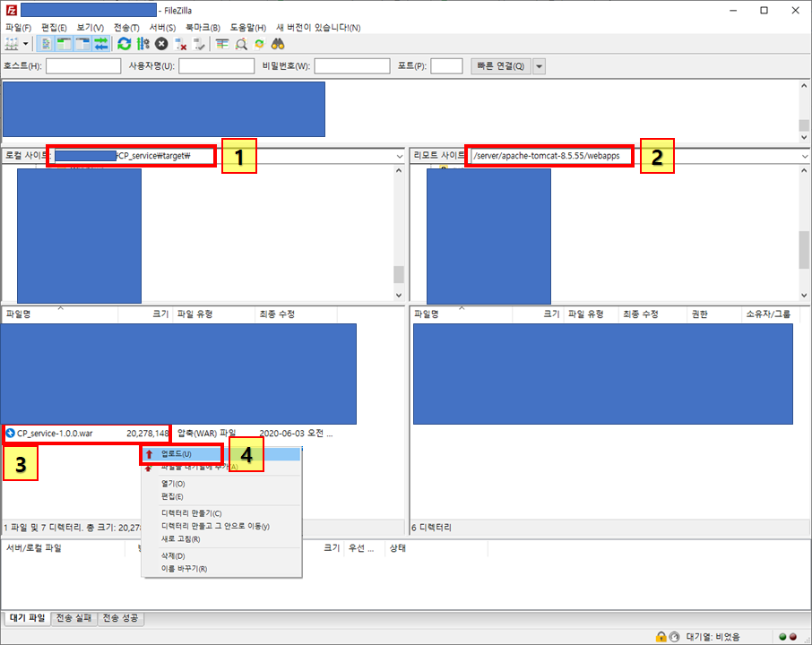Cancel the current operation

[161, 44]
